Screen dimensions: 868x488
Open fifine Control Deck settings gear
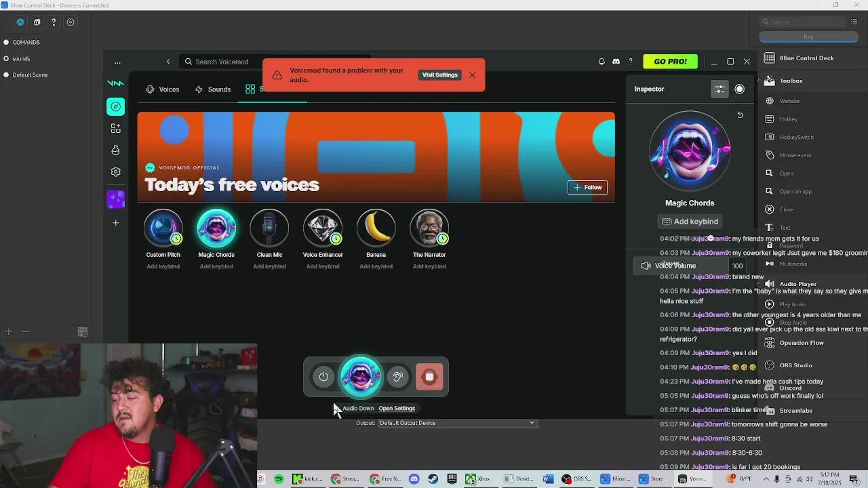click(x=71, y=22)
